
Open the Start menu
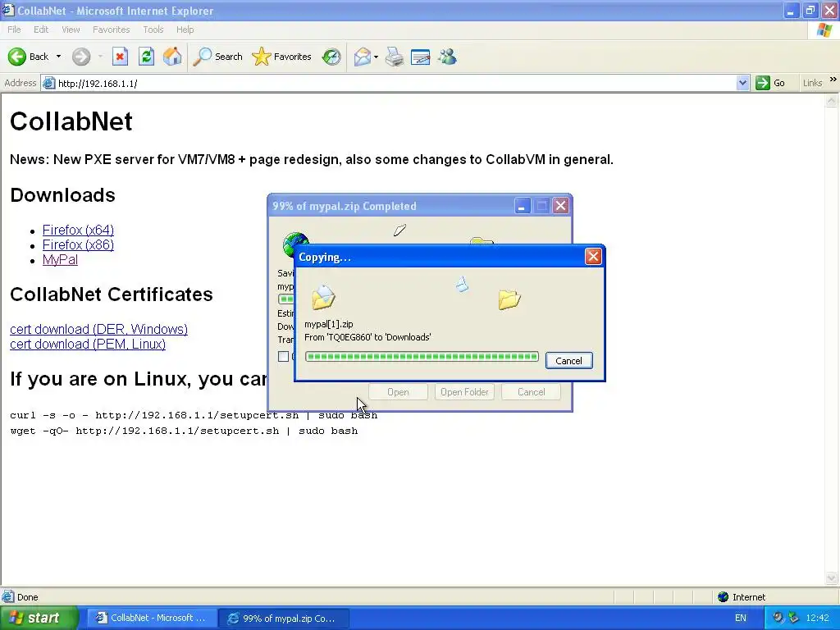(39, 618)
